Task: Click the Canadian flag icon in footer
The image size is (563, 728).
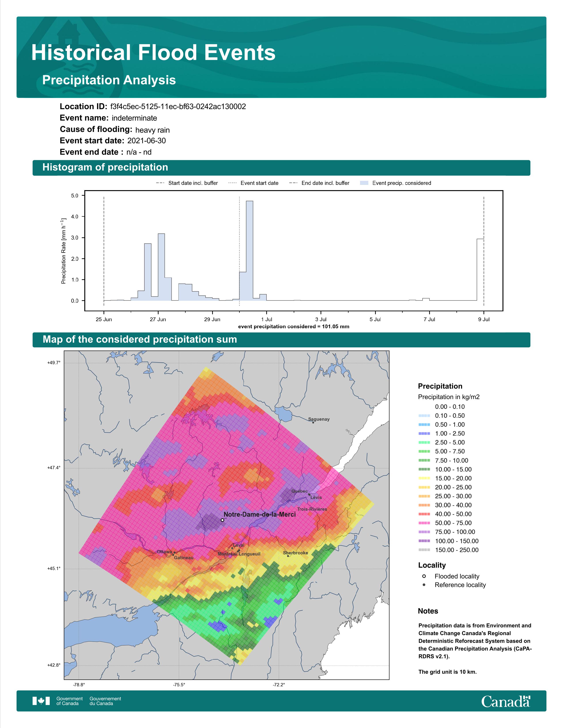Action: click(41, 701)
